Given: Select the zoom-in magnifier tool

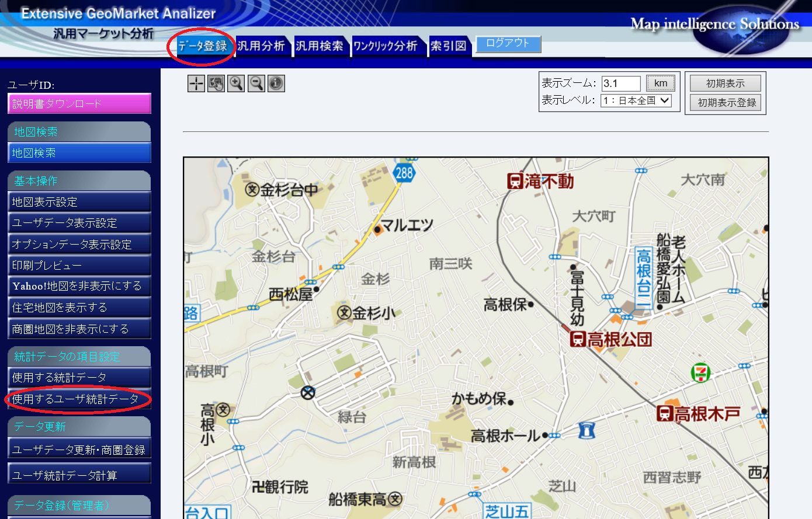Looking at the screenshot, I should point(236,83).
